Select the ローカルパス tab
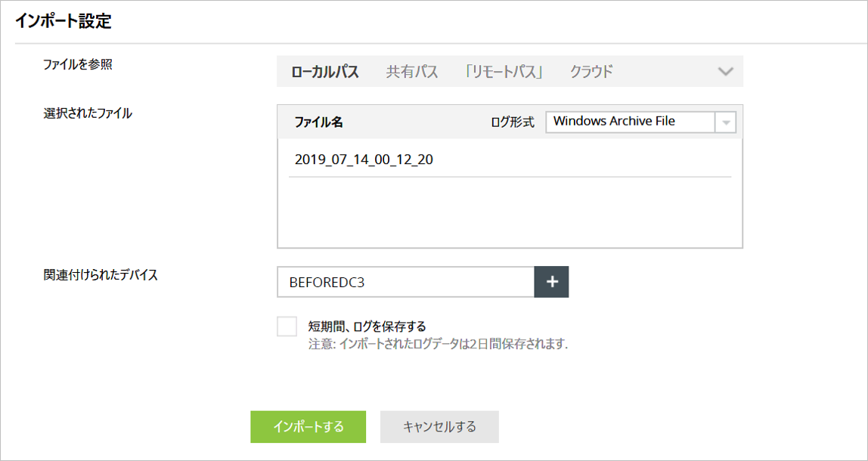Viewport: 868px width, 461px height. pos(325,73)
